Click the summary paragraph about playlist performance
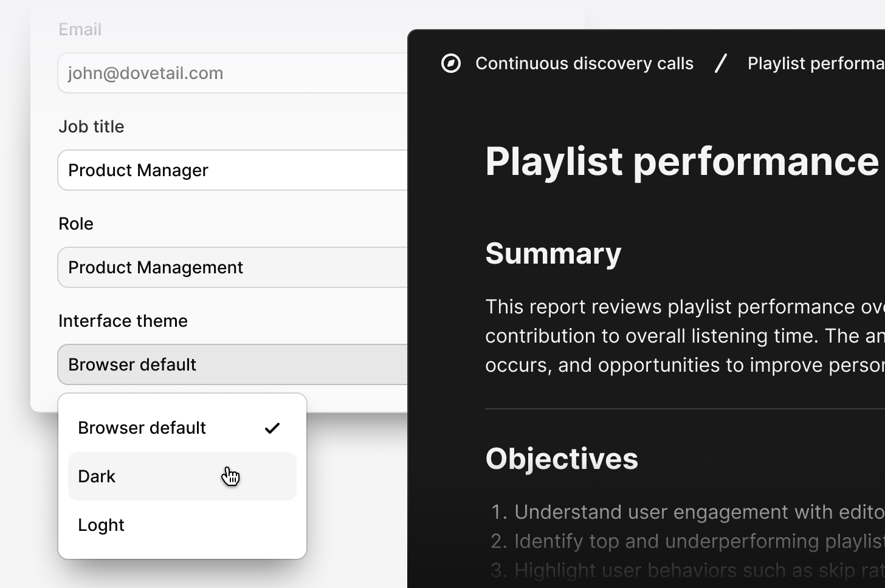This screenshot has height=588, width=885. point(681,335)
